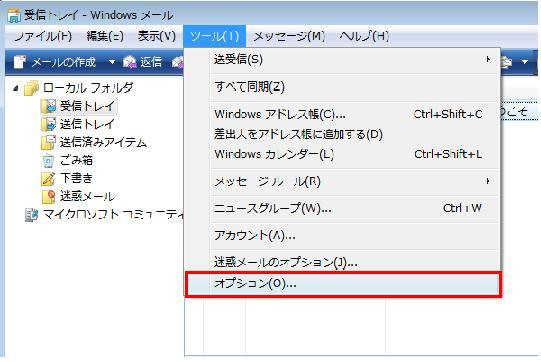
Task: Open the メールの作成 dropdown arrow
Action: [111, 62]
